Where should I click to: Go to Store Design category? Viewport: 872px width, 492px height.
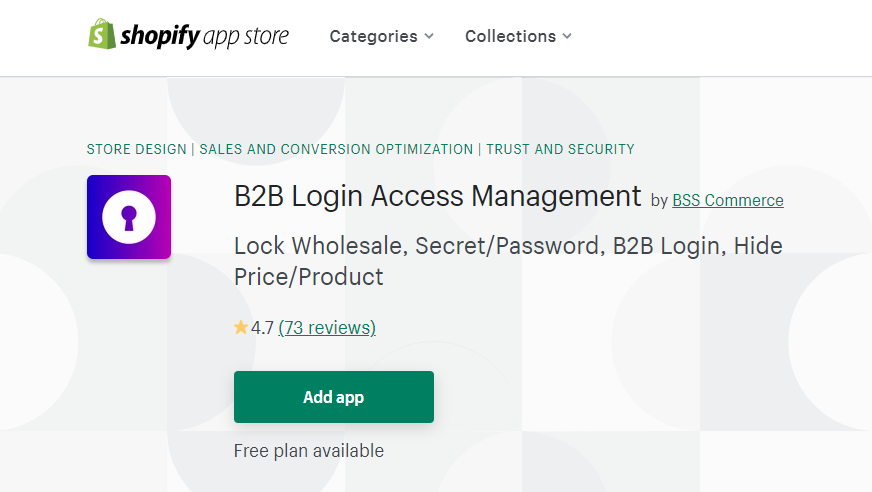(137, 149)
